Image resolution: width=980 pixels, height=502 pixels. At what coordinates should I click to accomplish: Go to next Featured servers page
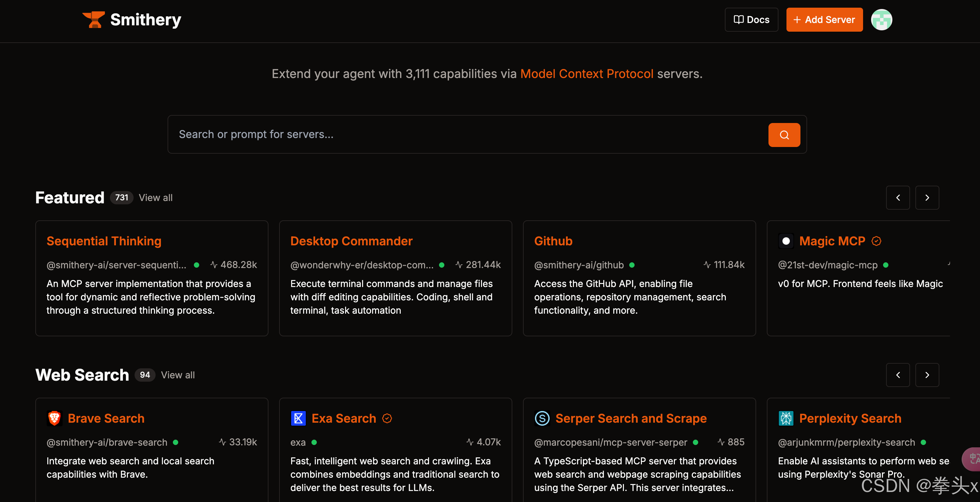coord(927,198)
